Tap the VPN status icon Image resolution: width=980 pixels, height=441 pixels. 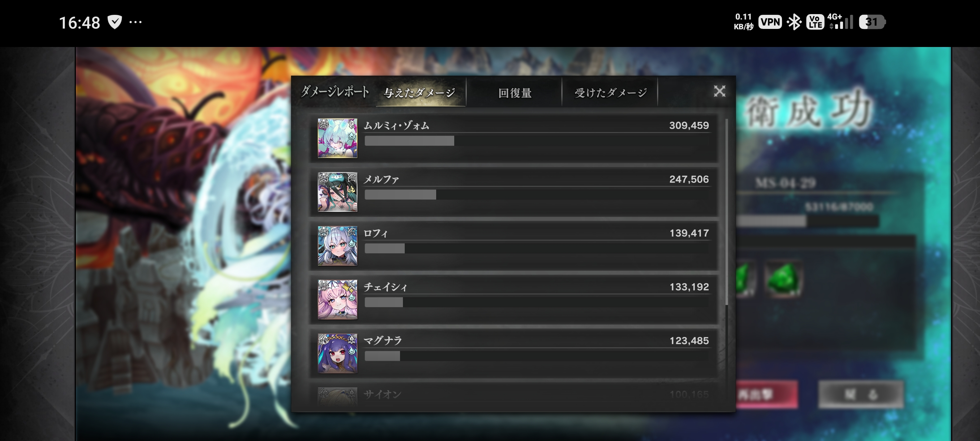tap(770, 22)
